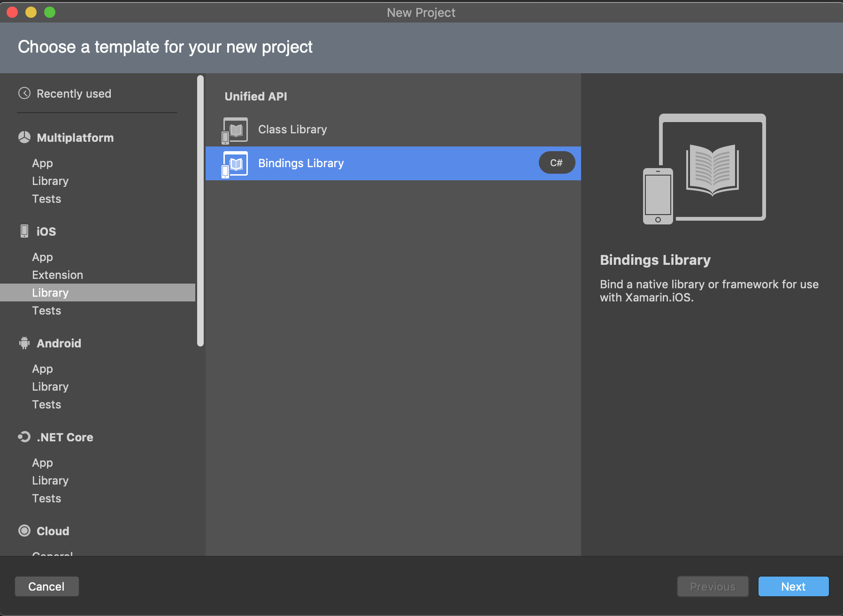The image size is (843, 616).
Task: Click the Next button
Action: tap(794, 586)
